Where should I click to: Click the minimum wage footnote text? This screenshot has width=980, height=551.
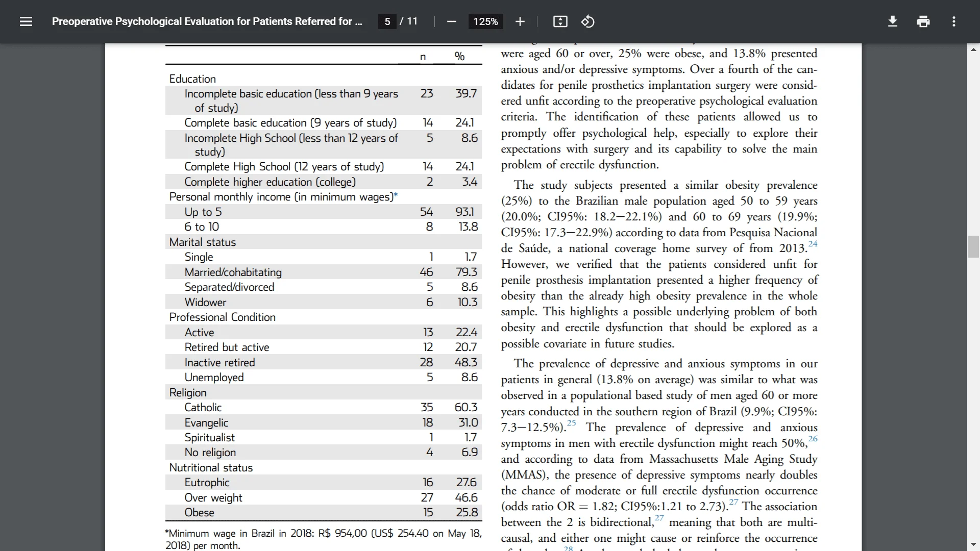(323, 539)
